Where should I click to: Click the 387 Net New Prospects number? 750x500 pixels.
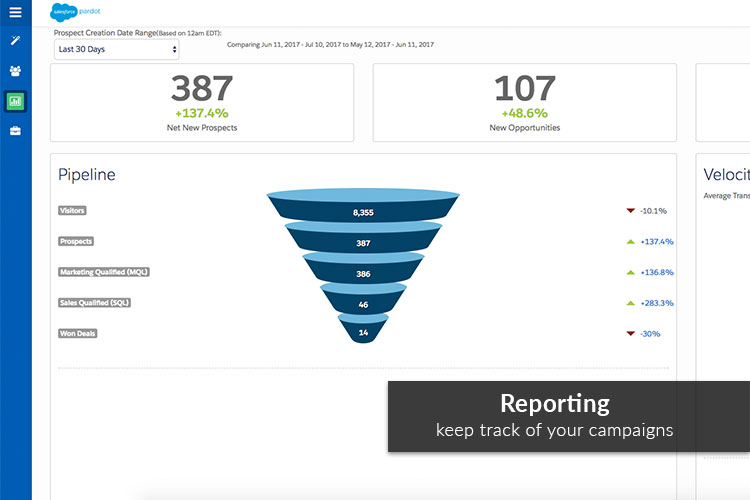[202, 89]
